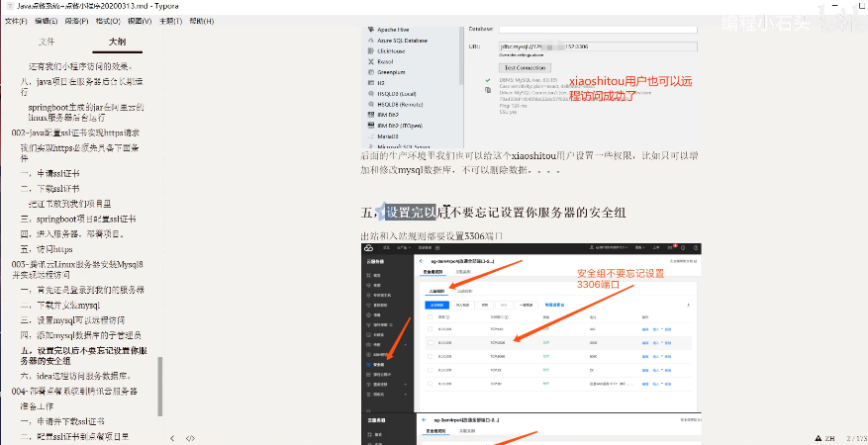Go to outline item 五，访问https
This screenshot has width=868, height=445.
coord(47,250)
